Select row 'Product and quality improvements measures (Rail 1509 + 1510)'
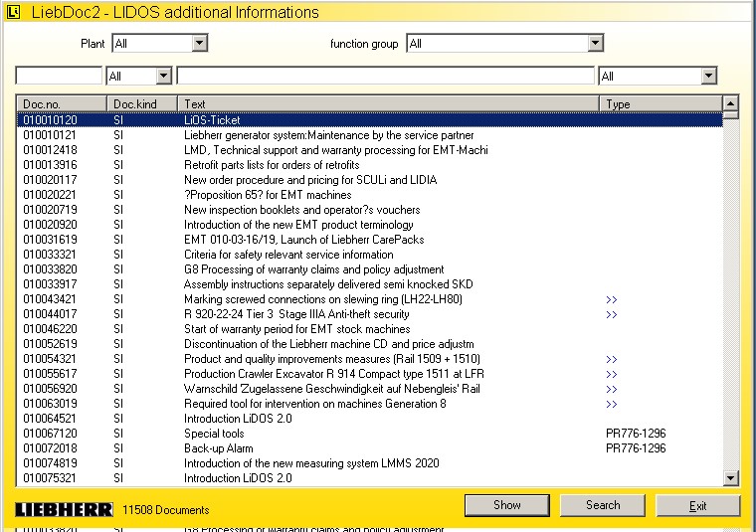This screenshot has width=756, height=532. click(370, 359)
